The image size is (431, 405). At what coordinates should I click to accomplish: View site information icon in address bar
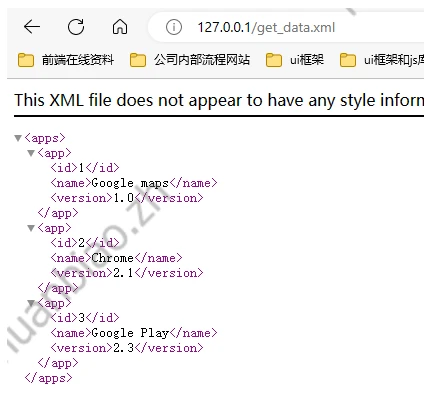pyautogui.click(x=174, y=27)
